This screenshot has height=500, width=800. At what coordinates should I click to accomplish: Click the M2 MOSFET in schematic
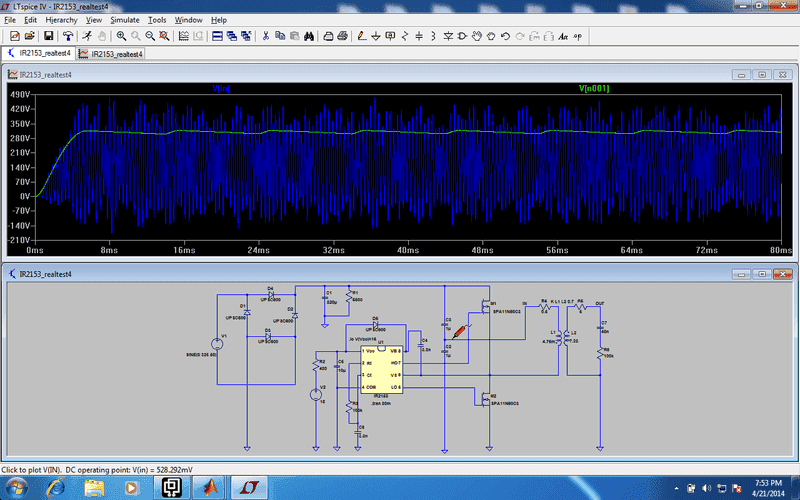pyautogui.click(x=486, y=399)
